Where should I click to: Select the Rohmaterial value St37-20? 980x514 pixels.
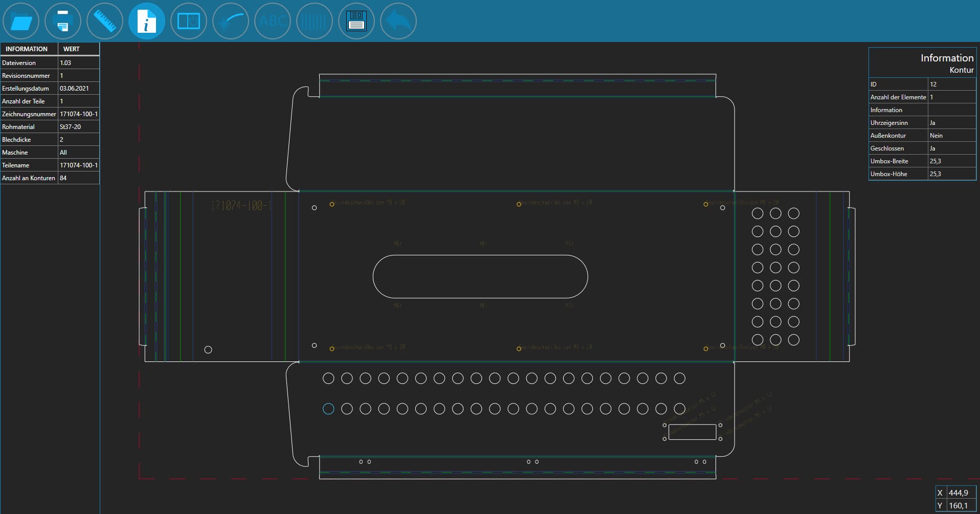tap(71, 127)
